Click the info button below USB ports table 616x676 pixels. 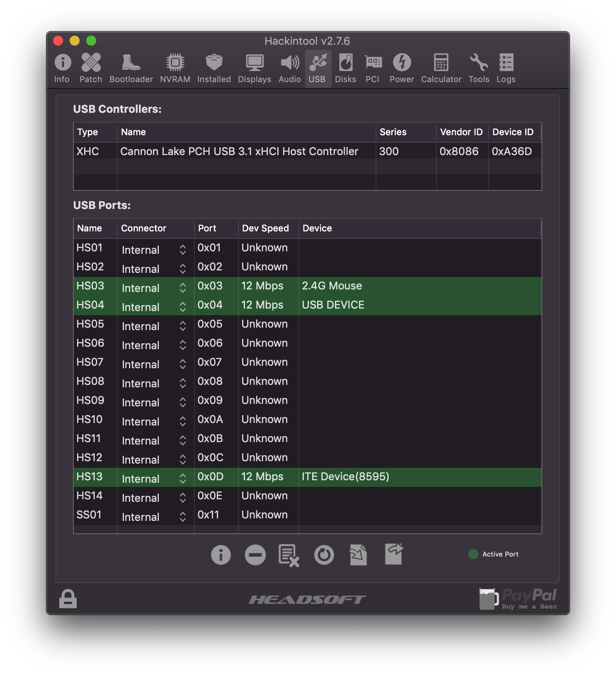(221, 555)
